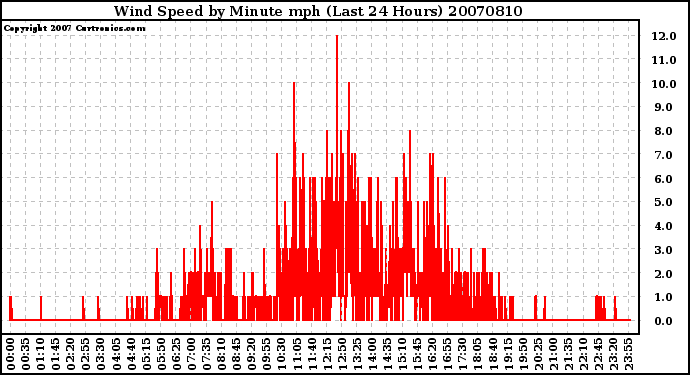The width and height of the screenshot is (690, 375).
Task: Click the 04:40 time label
Action: pos(131,354)
